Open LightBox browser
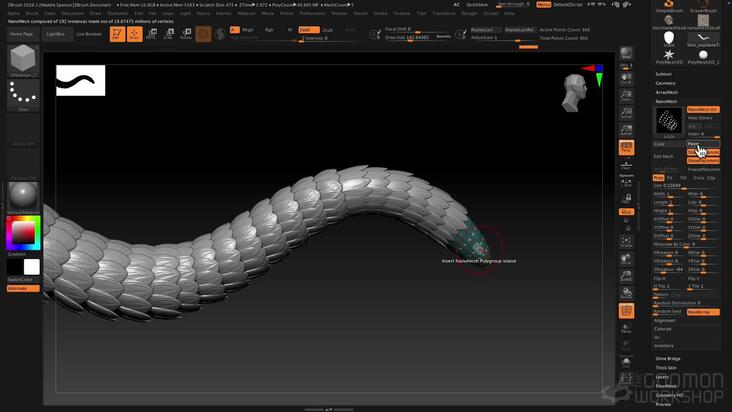Screen dimensions: 732x412 [x=56, y=34]
